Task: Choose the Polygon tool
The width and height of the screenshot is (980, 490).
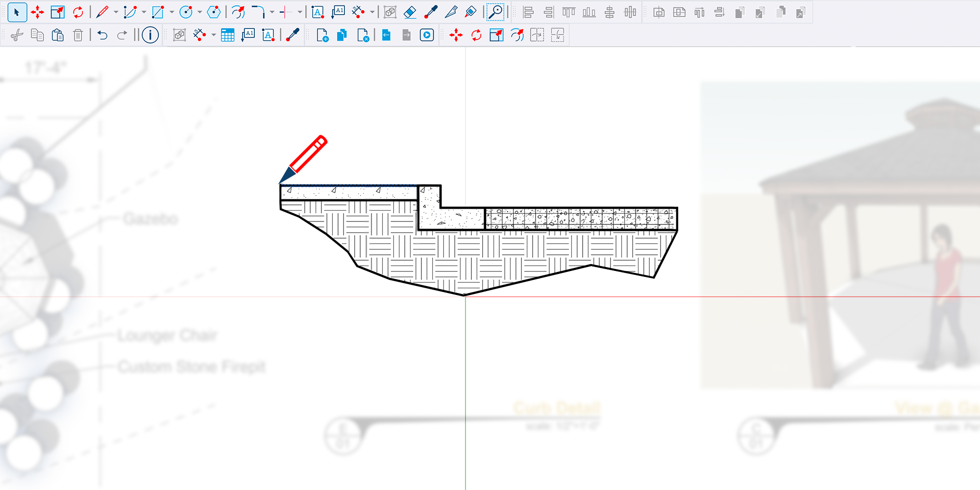Action: click(x=214, y=12)
